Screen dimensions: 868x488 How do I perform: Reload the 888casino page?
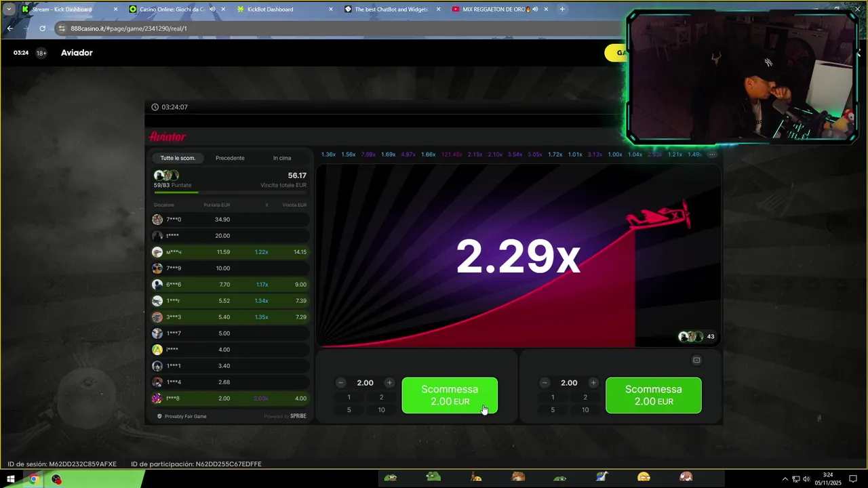pos(42,28)
